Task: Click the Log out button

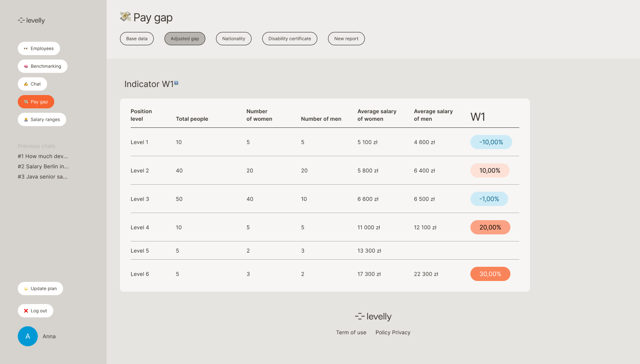Action: tap(36, 311)
